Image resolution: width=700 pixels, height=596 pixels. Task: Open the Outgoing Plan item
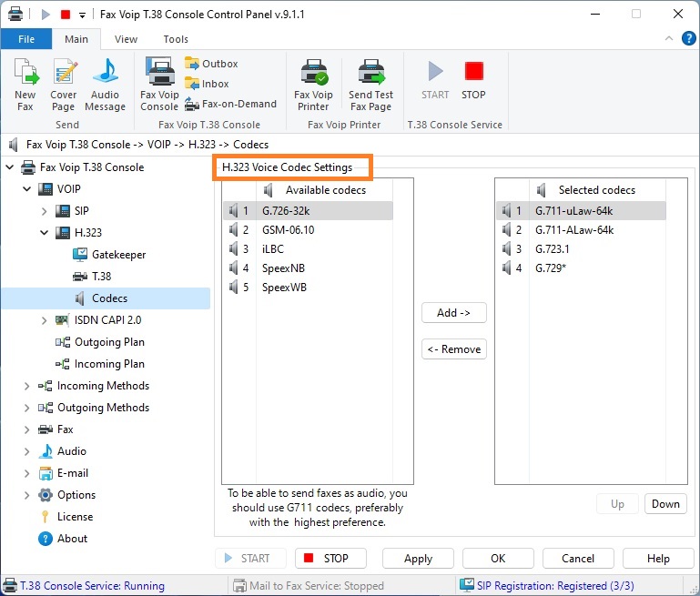point(100,342)
